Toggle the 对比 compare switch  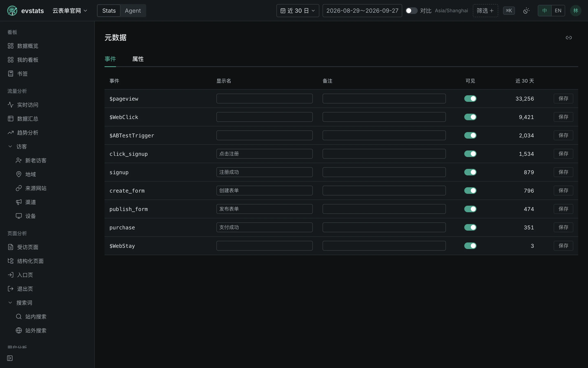point(411,11)
